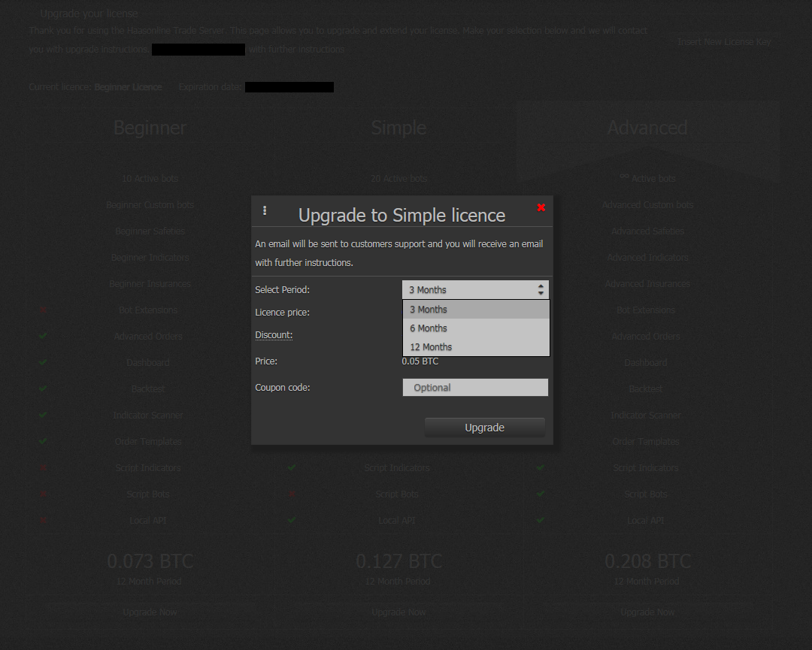Click the red cross beside Simple Script Bots
Viewport: 812px width, 650px height.
pyautogui.click(x=292, y=494)
